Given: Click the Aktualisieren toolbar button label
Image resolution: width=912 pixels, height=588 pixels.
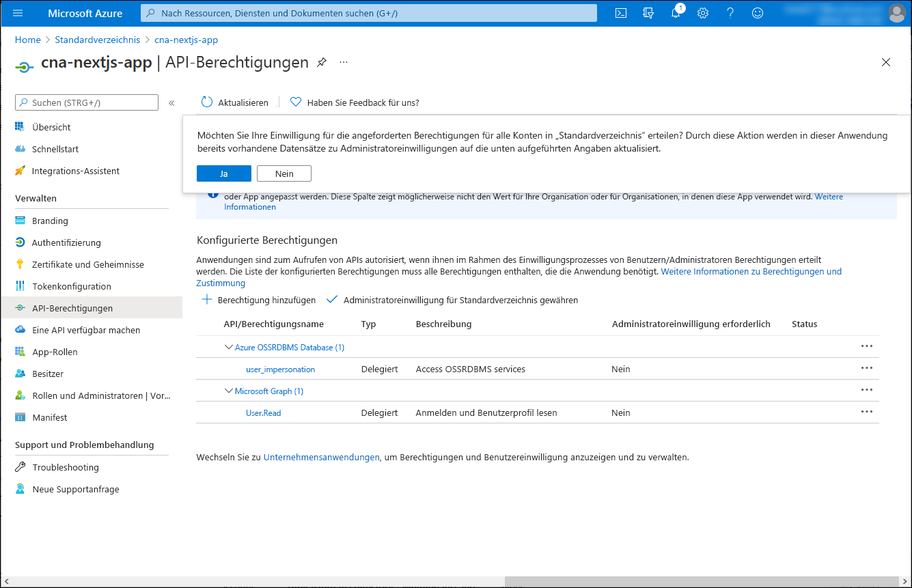Looking at the screenshot, I should click(243, 102).
